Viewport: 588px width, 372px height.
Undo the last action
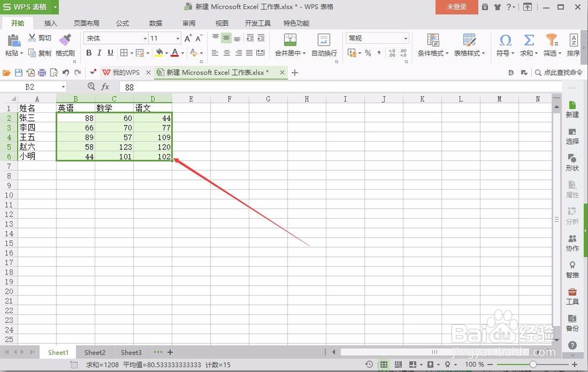66,72
